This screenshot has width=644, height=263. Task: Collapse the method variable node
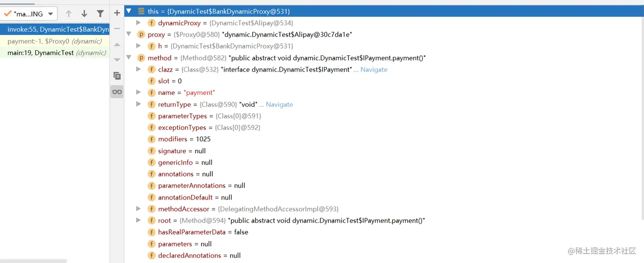(129, 57)
